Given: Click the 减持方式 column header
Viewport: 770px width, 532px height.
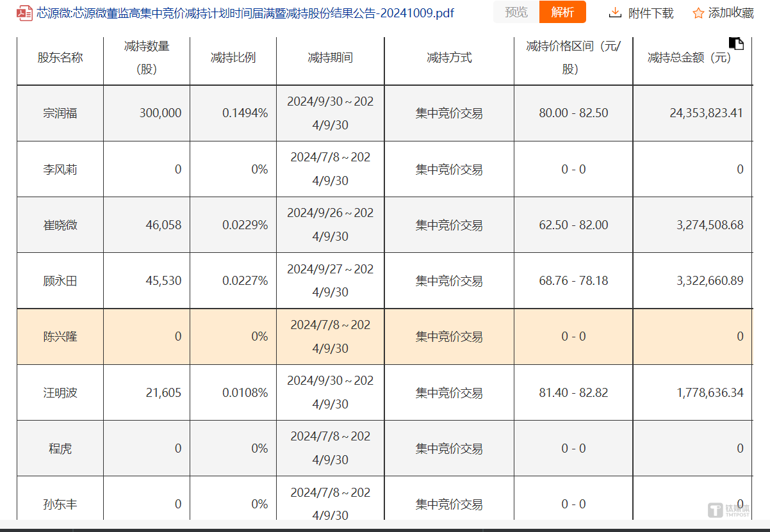Looking at the screenshot, I should click(449, 57).
